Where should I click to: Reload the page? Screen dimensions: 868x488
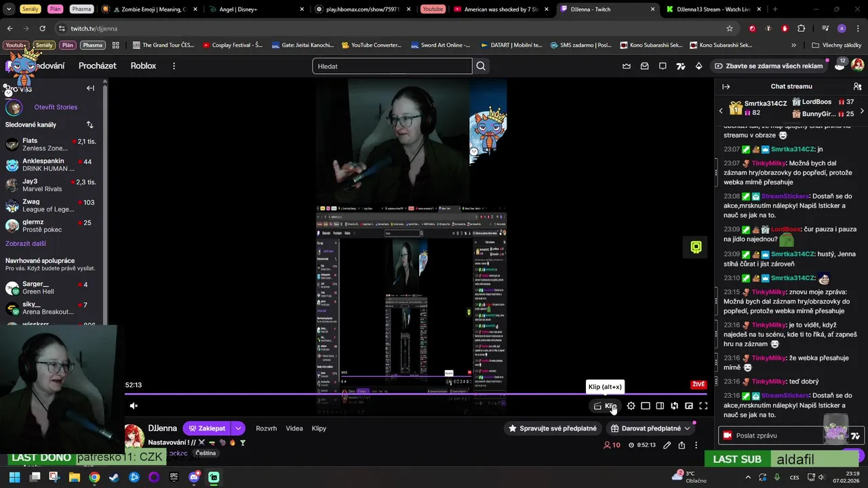[42, 28]
